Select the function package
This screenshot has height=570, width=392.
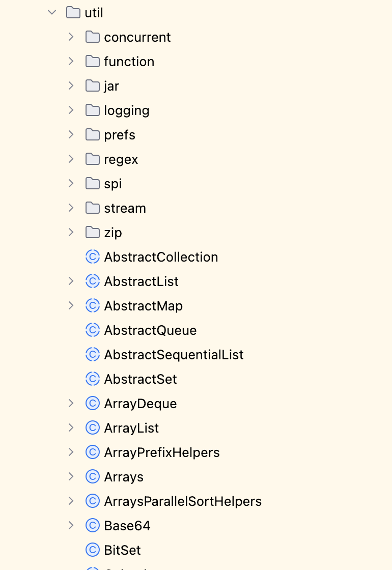point(129,62)
